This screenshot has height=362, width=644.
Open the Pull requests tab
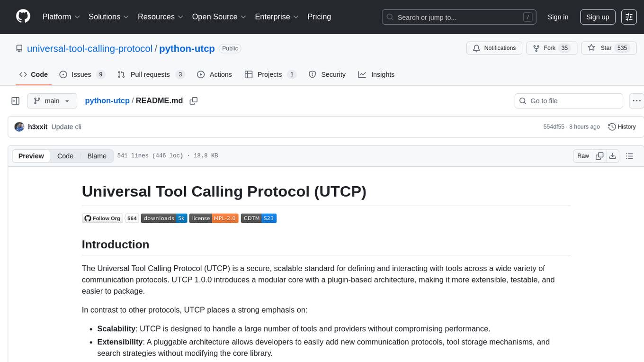(151, 74)
